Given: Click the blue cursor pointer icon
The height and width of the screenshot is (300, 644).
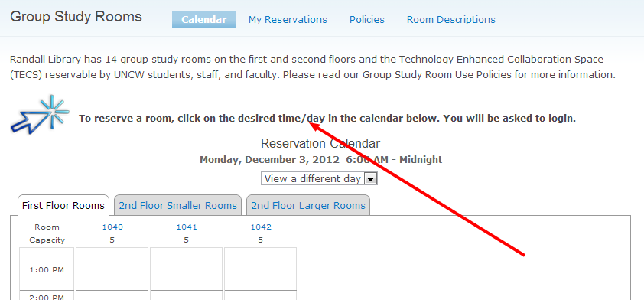Looking at the screenshot, I should pyautogui.click(x=40, y=115).
